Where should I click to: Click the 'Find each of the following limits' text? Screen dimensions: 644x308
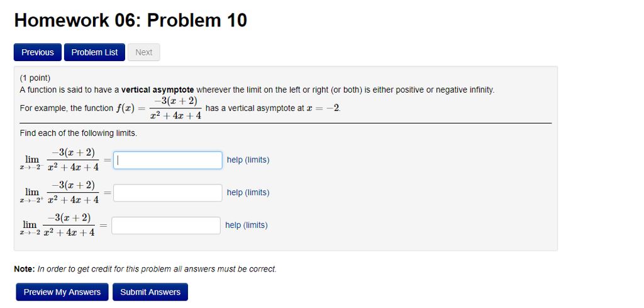click(78, 134)
